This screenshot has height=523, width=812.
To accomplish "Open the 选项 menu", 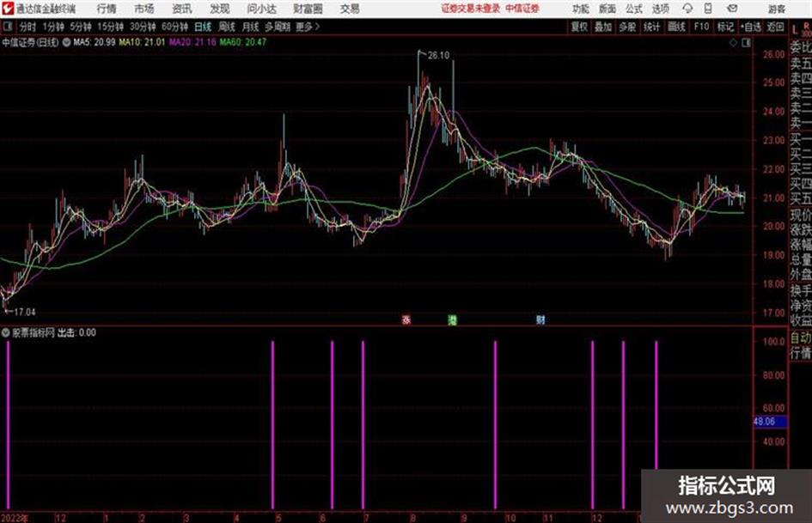I will point(660,9).
